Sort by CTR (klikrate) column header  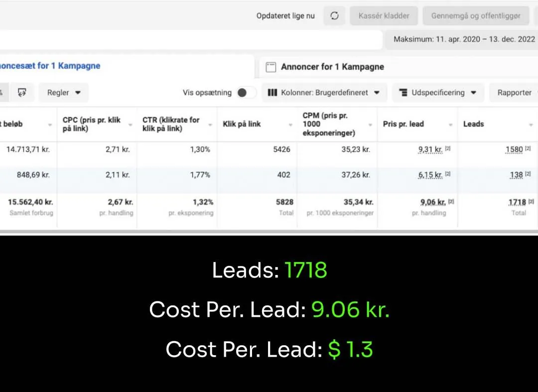(177, 124)
